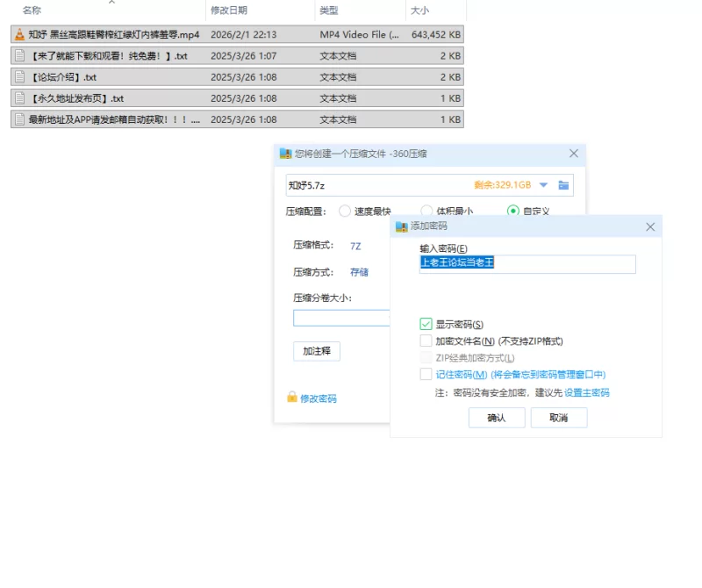
Task: Open the 设置主密码 link
Action: tap(586, 393)
